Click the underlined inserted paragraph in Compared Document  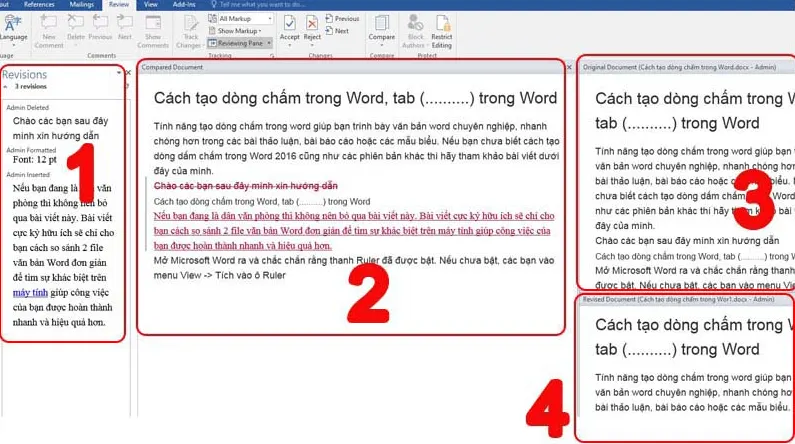tap(353, 231)
